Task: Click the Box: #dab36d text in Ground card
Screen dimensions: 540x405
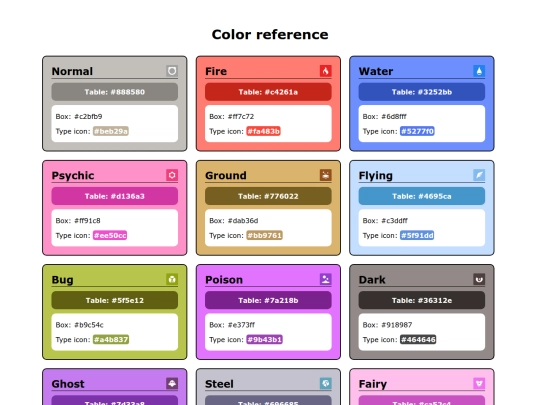Action: 233,221
